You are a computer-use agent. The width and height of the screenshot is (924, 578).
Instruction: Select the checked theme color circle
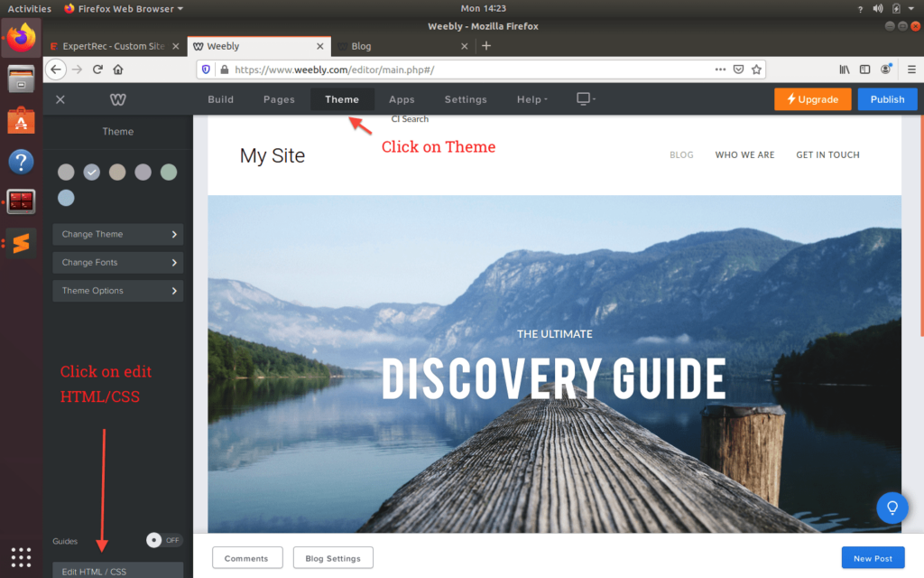[x=91, y=172]
